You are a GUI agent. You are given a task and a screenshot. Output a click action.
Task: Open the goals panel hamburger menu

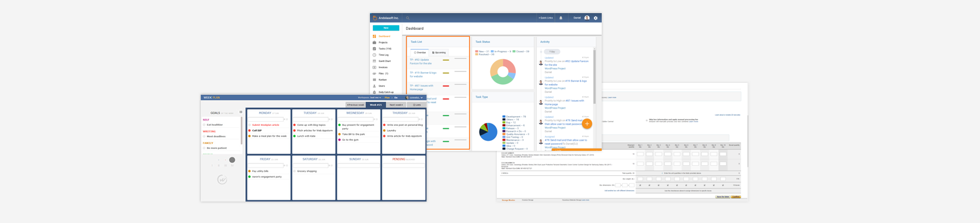[x=241, y=112]
